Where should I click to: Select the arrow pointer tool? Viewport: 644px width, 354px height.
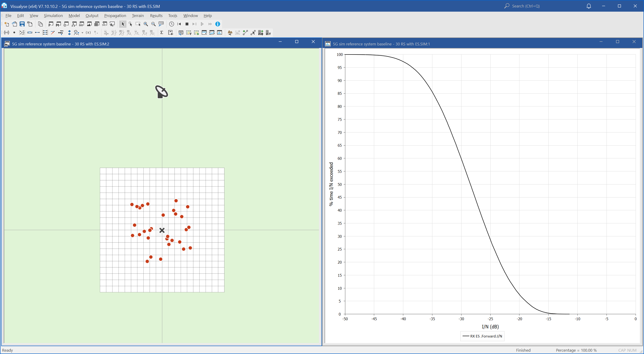(123, 24)
